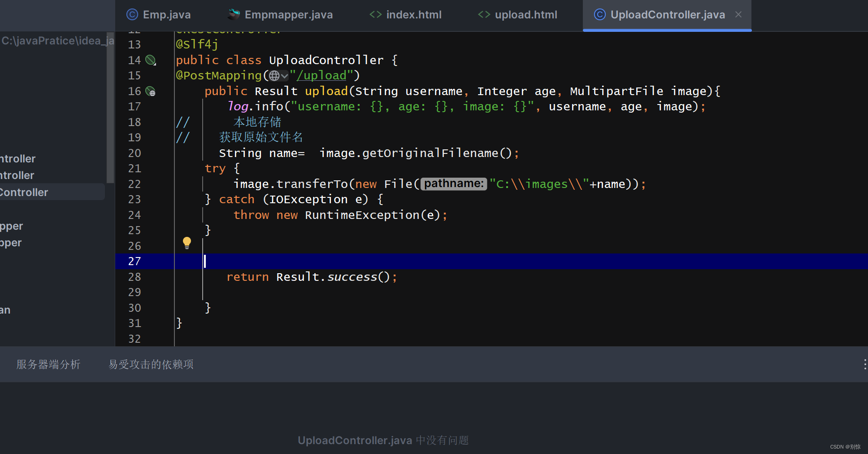The width and height of the screenshot is (868, 454).
Task: Switch to the 易受攻击的依赖项 tab
Action: pos(150,364)
